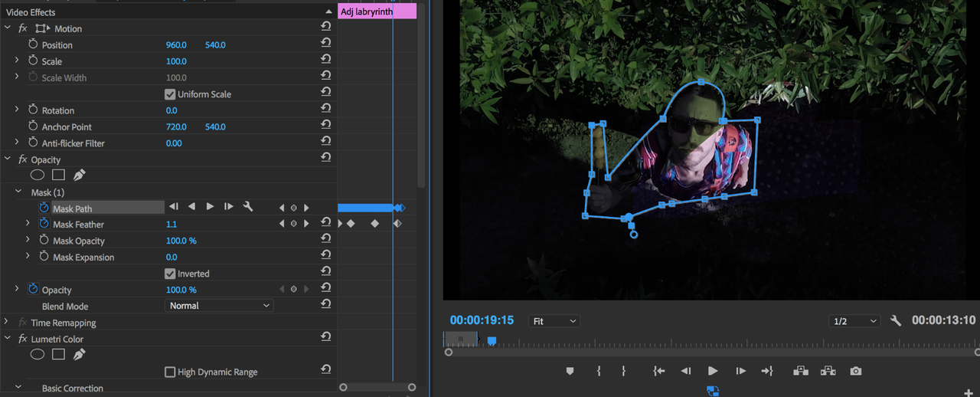Expand Rotation property

(x=17, y=110)
